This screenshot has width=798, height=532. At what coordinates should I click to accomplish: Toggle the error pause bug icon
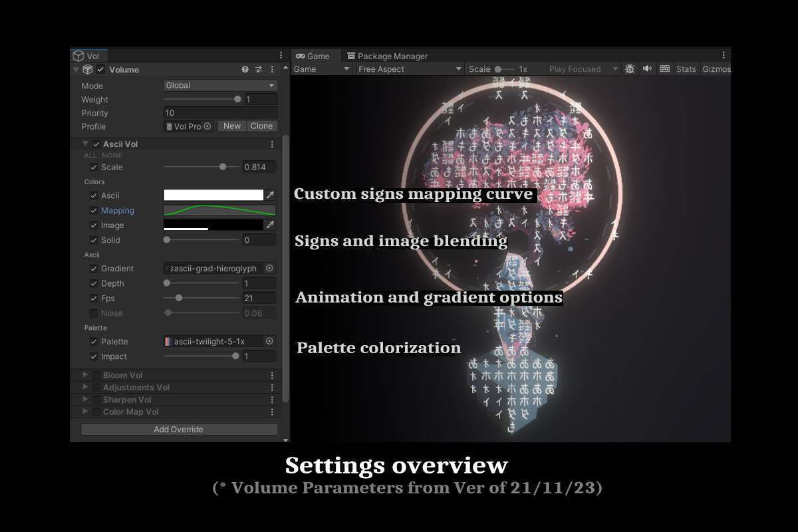pyautogui.click(x=629, y=68)
